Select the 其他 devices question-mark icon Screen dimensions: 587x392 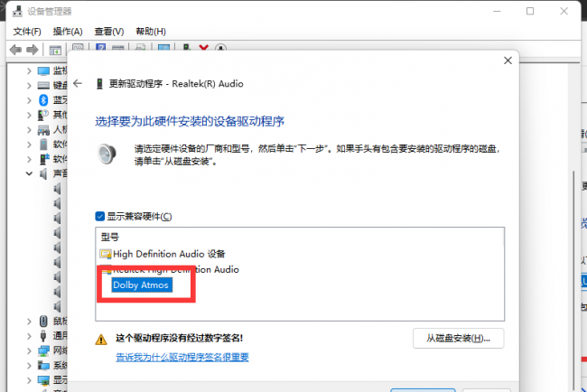pos(43,115)
